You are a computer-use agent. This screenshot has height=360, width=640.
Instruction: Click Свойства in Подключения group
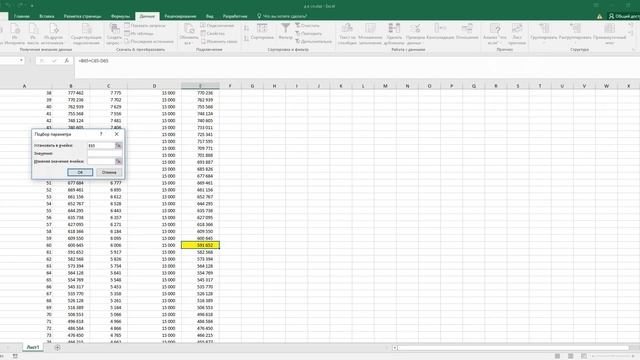coord(213,33)
